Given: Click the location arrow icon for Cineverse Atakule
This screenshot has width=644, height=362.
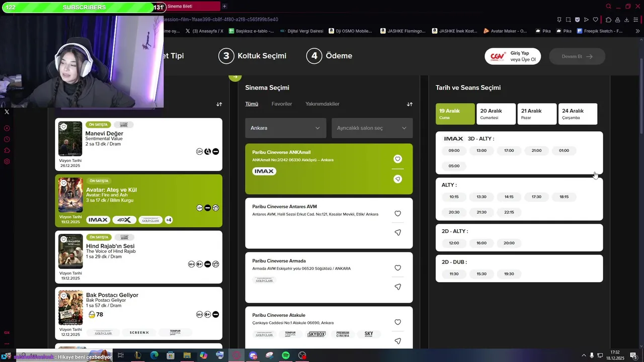Looking at the screenshot, I should [x=397, y=341].
